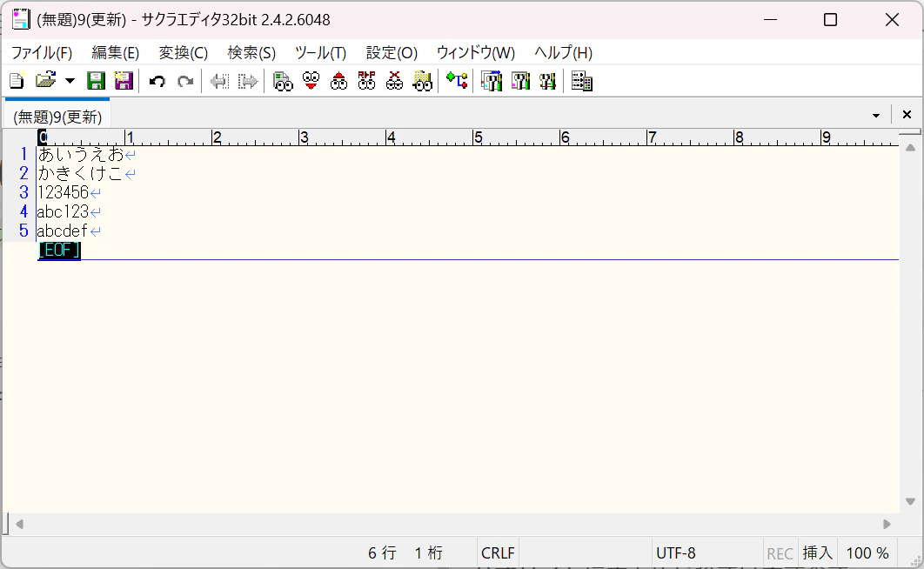Toggle the REC macro recording indicator
924x569 pixels.
tap(780, 553)
